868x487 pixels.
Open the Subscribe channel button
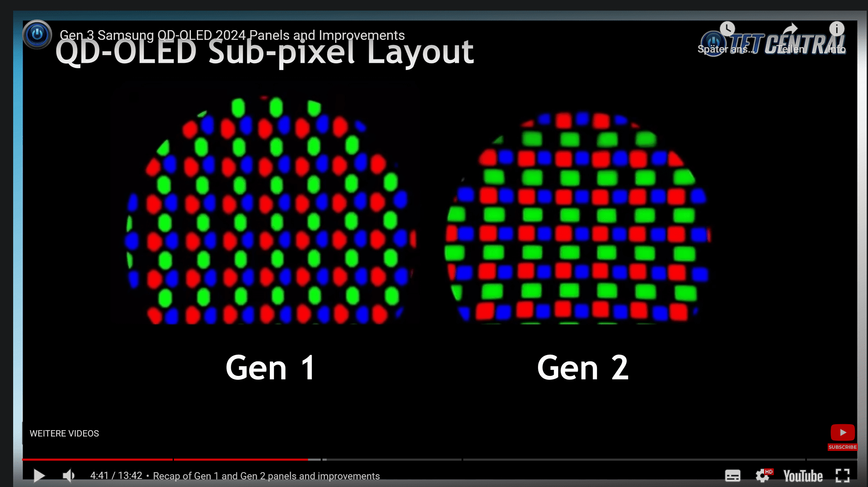(843, 437)
